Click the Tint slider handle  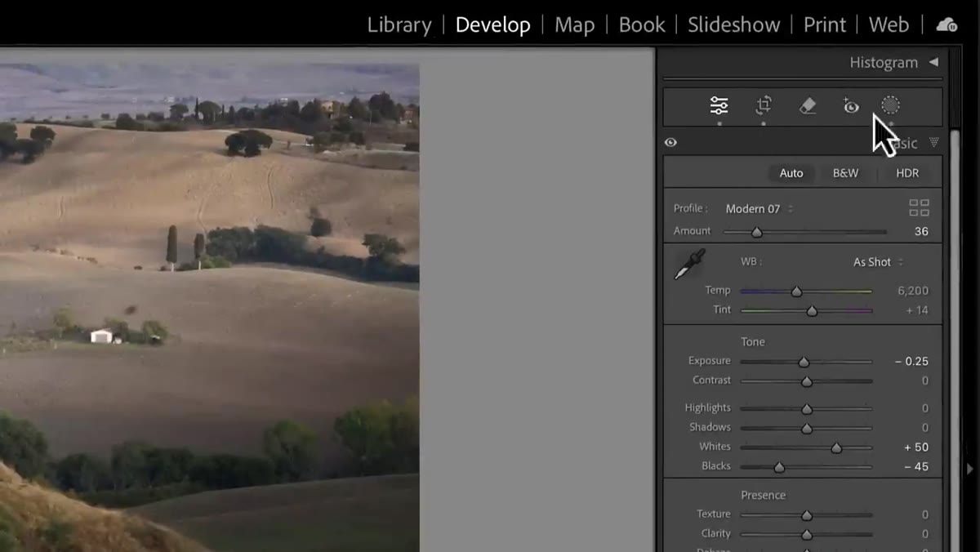(x=812, y=311)
